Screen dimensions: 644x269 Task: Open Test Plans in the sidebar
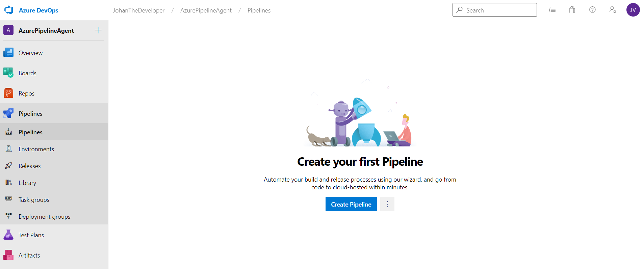pos(54,235)
